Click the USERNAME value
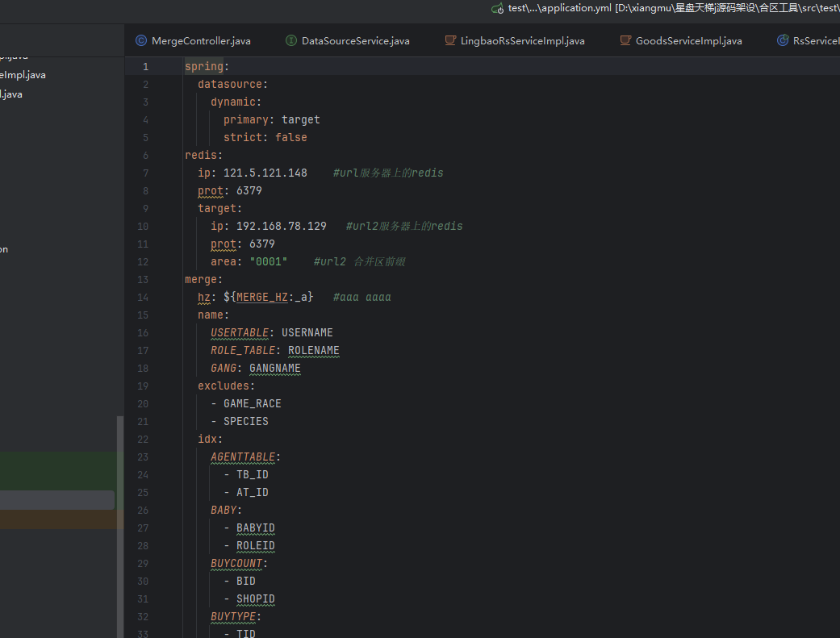 (307, 332)
